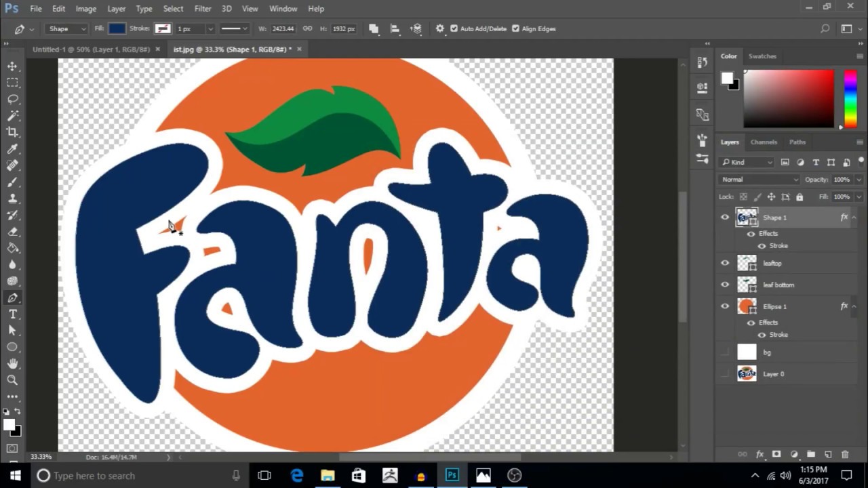Select the Paint Bucket tool

(x=12, y=248)
